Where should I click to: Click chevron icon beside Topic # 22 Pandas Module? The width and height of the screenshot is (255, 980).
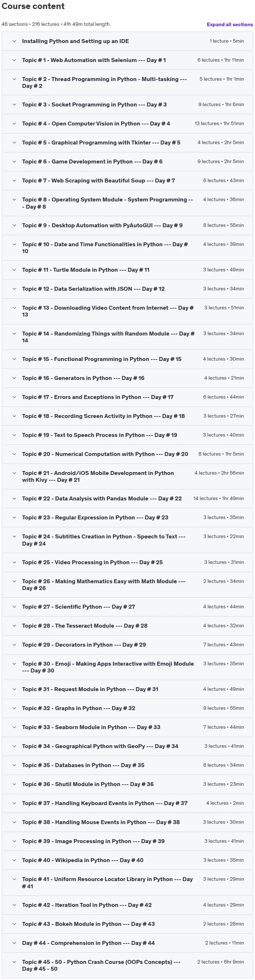(x=14, y=498)
